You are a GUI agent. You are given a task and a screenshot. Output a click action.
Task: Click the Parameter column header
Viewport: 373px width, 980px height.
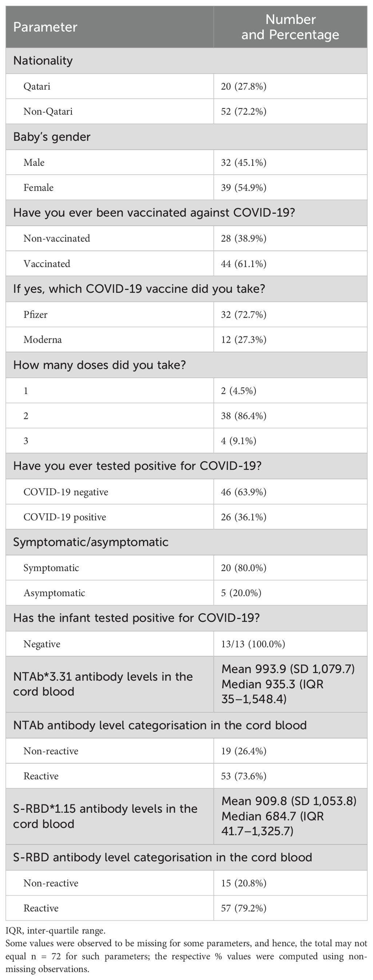[45, 27]
